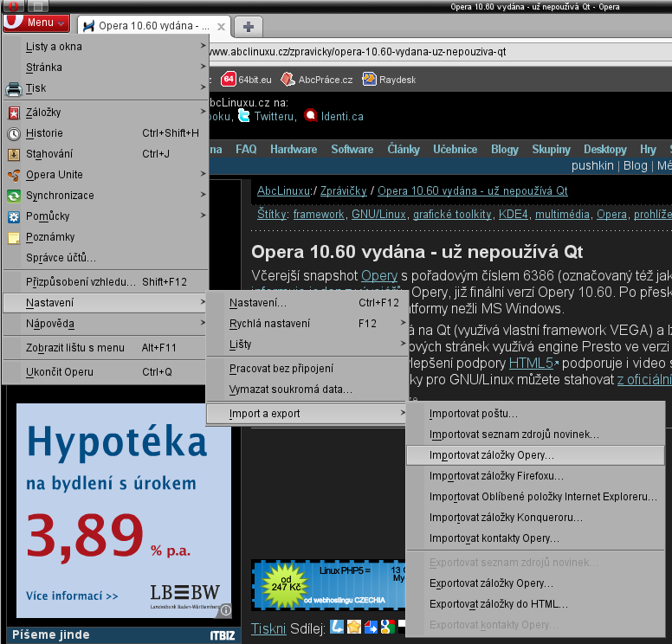The image size is (672, 644).
Task: Click the HTML5 link in article
Action: pos(531,363)
